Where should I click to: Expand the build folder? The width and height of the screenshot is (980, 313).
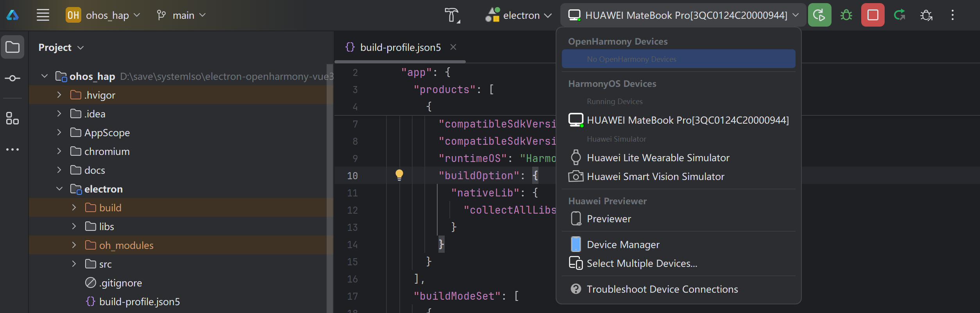click(74, 207)
